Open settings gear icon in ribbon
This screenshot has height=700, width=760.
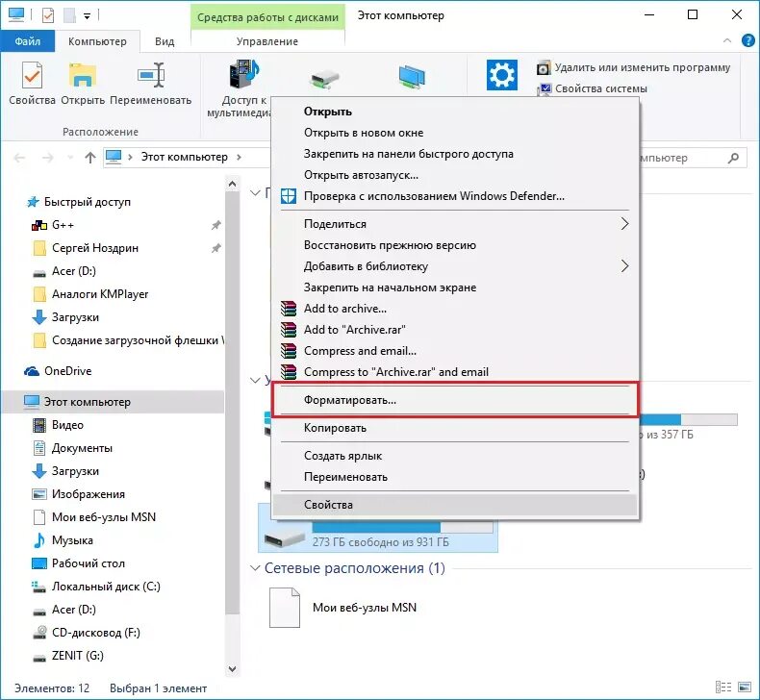coord(501,75)
